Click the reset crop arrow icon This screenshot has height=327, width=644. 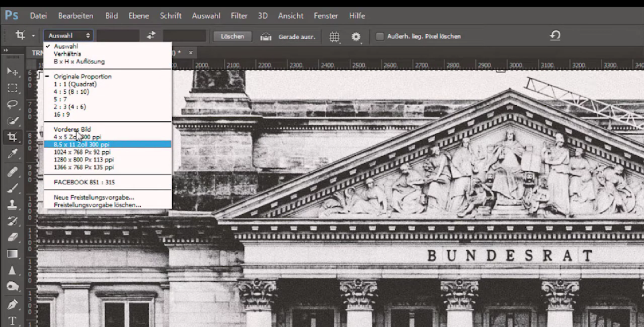[555, 35]
